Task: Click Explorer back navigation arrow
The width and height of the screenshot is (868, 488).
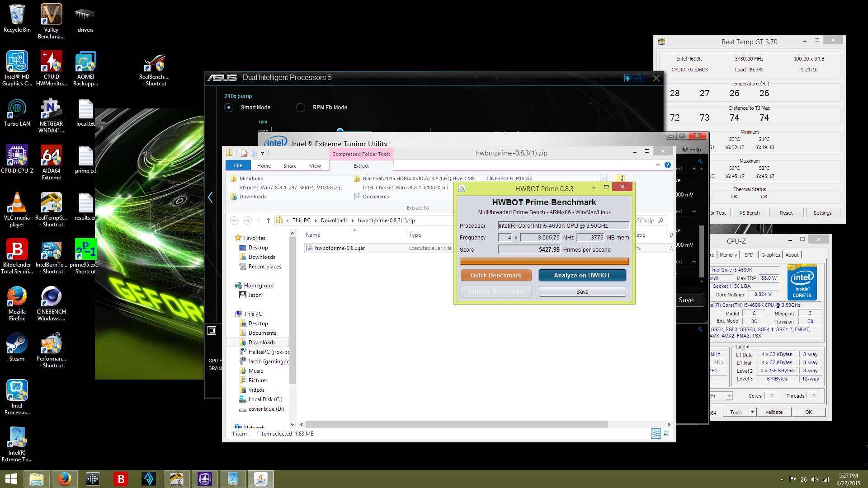Action: (234, 221)
